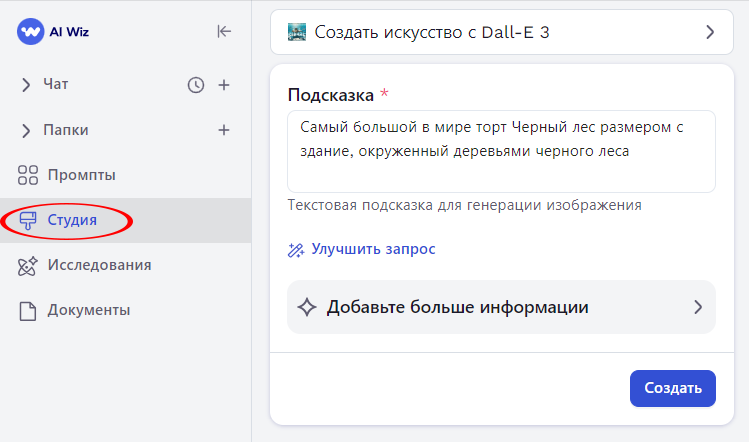Click the Dall-E 3 thumbnail image
749x442 pixels.
pyautogui.click(x=297, y=32)
